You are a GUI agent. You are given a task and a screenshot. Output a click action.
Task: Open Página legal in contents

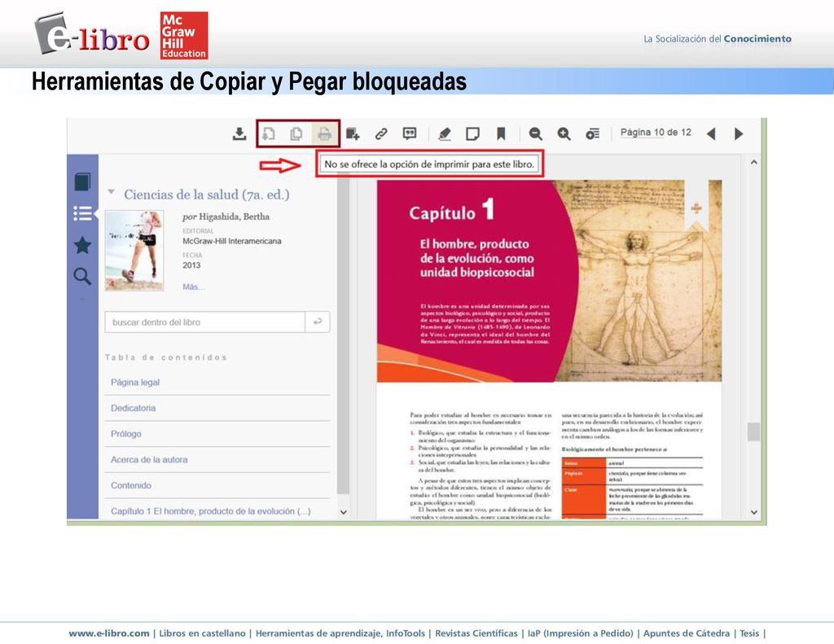135,383
